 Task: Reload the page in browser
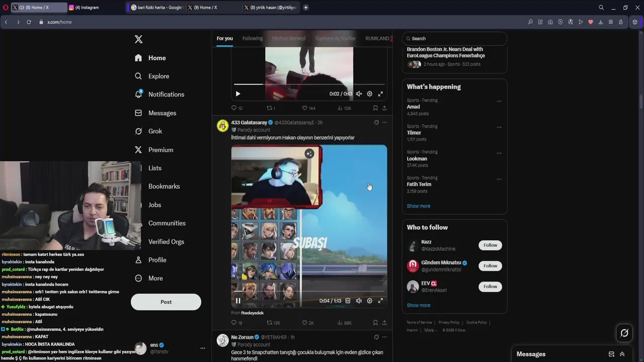click(x=29, y=22)
